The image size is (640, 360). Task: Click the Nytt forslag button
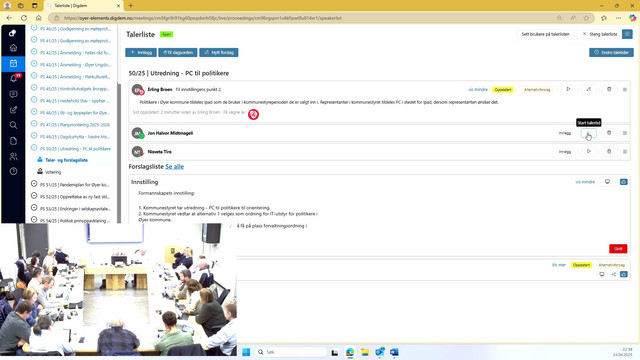[219, 52]
